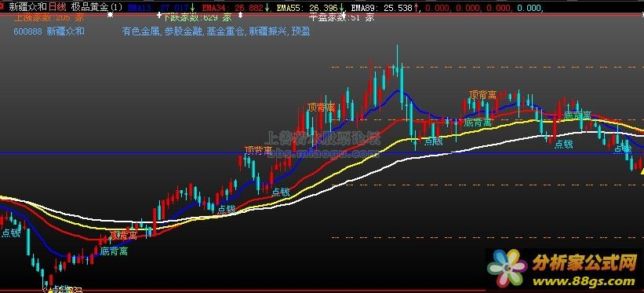Click the red up arrow after EMA89 value
This screenshot has height=293, width=644.
pyautogui.click(x=417, y=7)
